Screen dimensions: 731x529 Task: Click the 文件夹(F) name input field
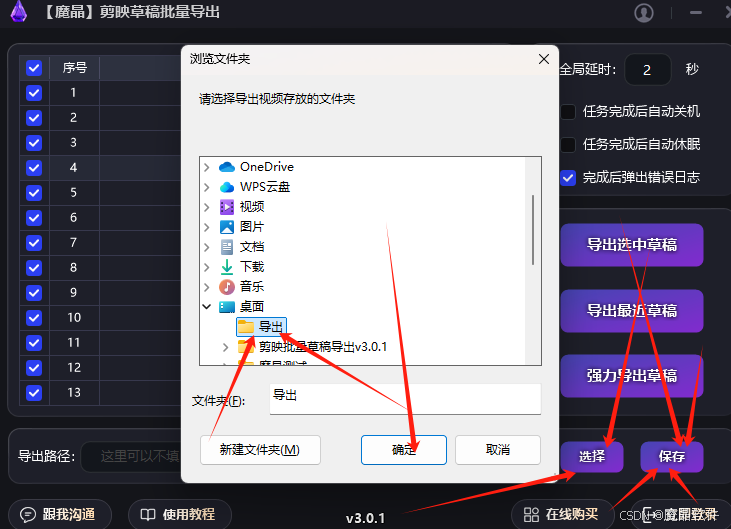point(405,398)
